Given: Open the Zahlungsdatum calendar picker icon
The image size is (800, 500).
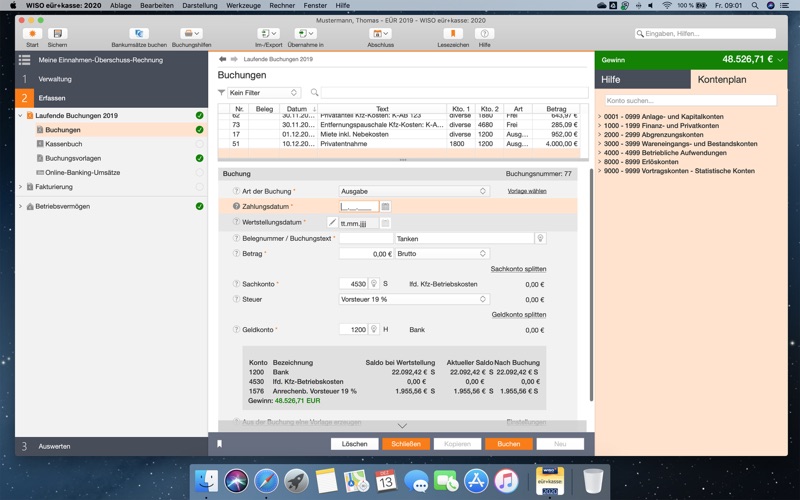Looking at the screenshot, I should pos(386,207).
